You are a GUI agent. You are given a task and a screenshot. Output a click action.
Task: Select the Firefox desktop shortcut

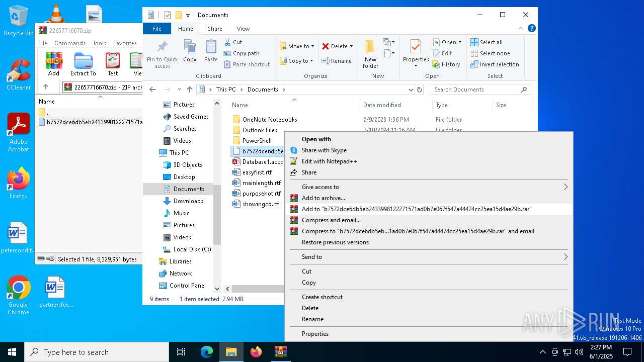[x=19, y=183]
